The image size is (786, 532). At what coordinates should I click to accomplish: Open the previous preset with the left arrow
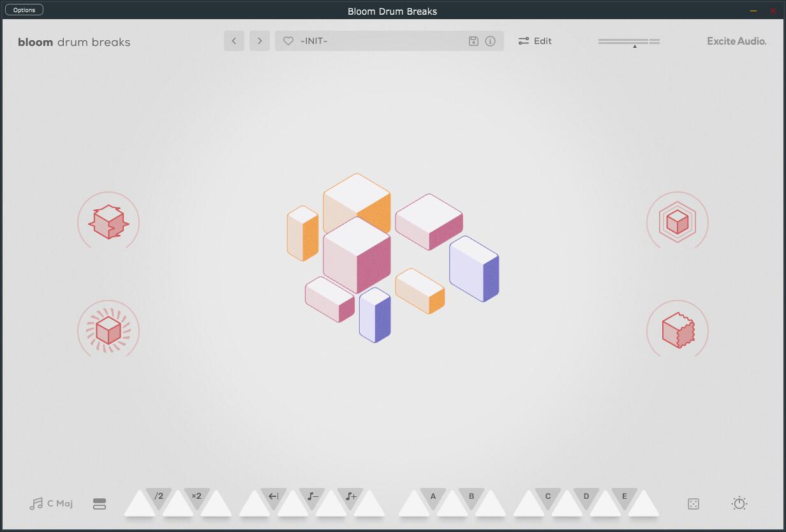[x=234, y=40]
